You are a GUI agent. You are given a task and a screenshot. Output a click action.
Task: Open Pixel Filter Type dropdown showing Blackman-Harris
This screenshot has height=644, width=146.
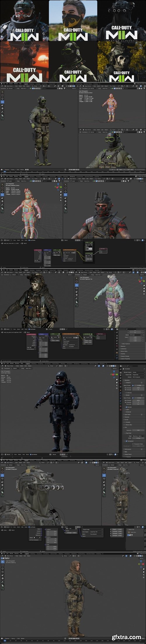138,436
